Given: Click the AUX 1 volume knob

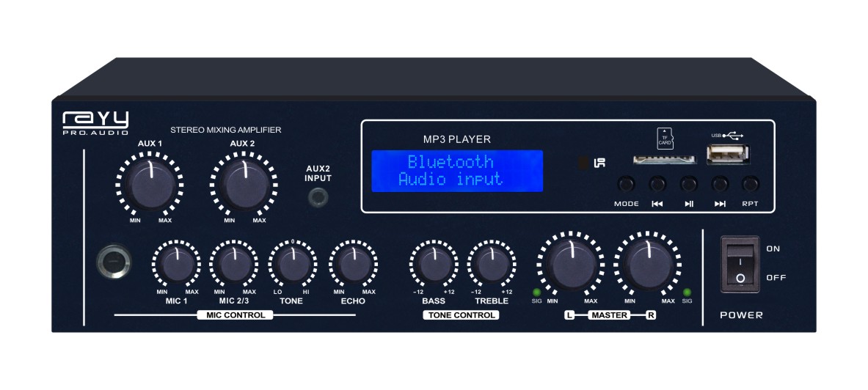Looking at the screenshot, I should tap(148, 185).
